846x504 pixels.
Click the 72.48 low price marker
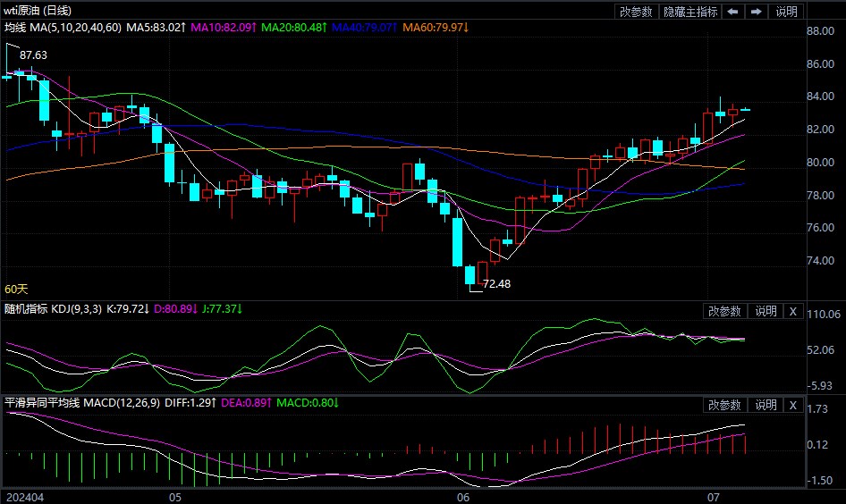point(496,285)
